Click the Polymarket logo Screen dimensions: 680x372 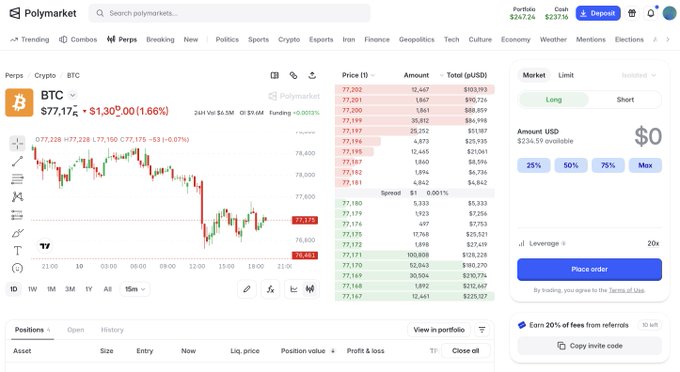pos(42,13)
